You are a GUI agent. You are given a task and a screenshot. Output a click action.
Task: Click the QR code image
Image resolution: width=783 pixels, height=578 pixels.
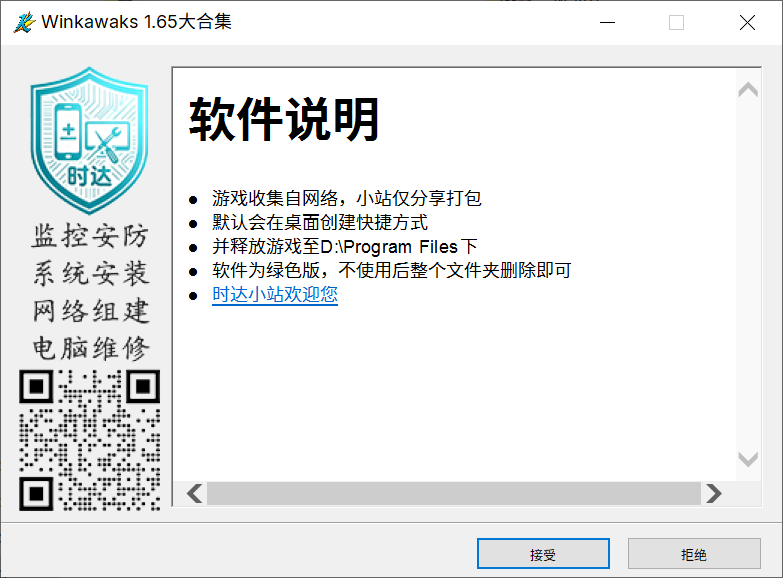point(89,440)
